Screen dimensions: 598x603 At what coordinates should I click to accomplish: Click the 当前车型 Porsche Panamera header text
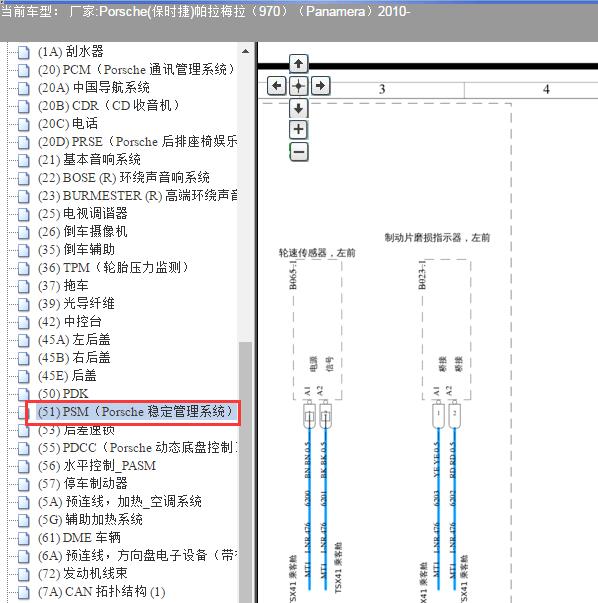click(x=205, y=11)
